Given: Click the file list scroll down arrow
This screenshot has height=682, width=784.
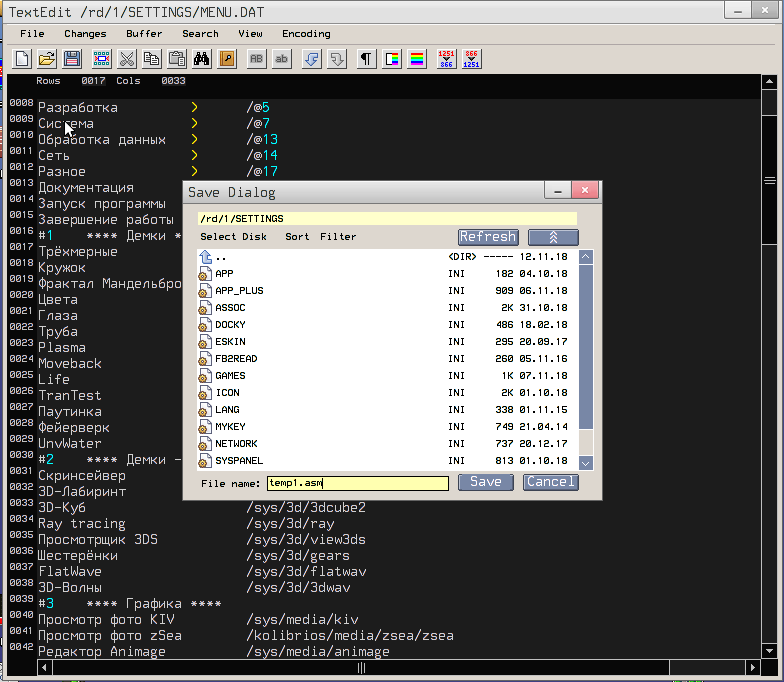Looking at the screenshot, I should 586,462.
